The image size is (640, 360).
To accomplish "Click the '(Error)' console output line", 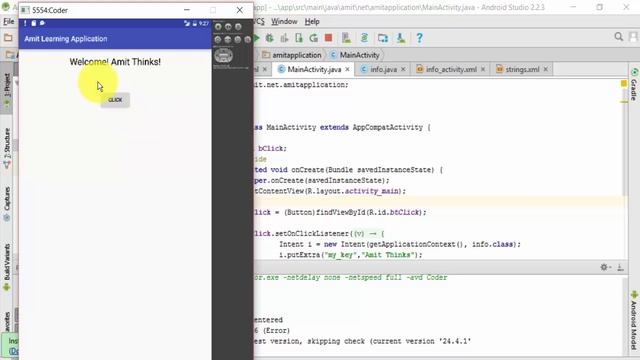I will [272, 331].
